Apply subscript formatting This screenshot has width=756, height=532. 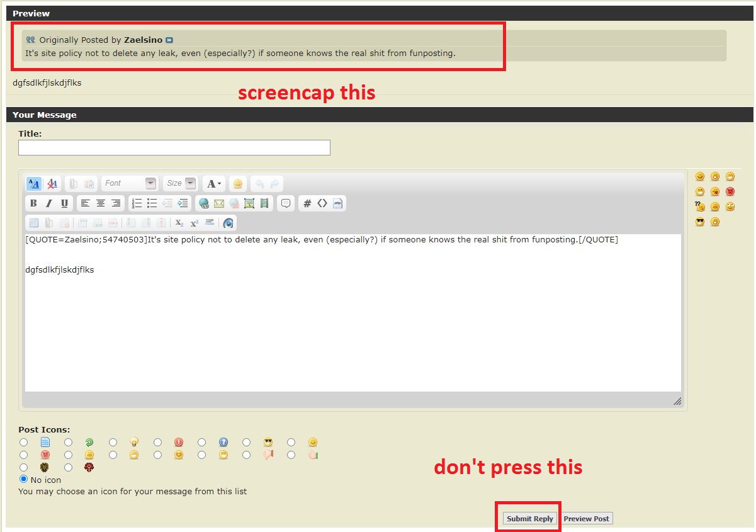pos(179,223)
